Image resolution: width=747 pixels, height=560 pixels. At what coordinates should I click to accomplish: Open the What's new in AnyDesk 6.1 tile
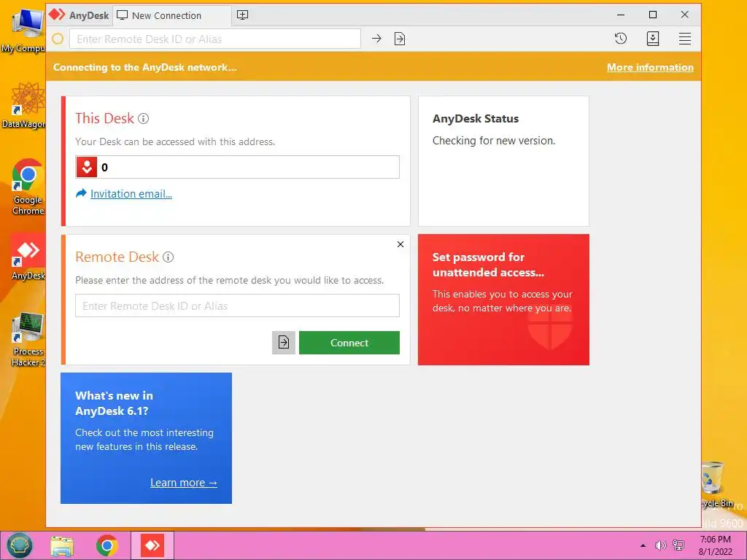pyautogui.click(x=146, y=438)
